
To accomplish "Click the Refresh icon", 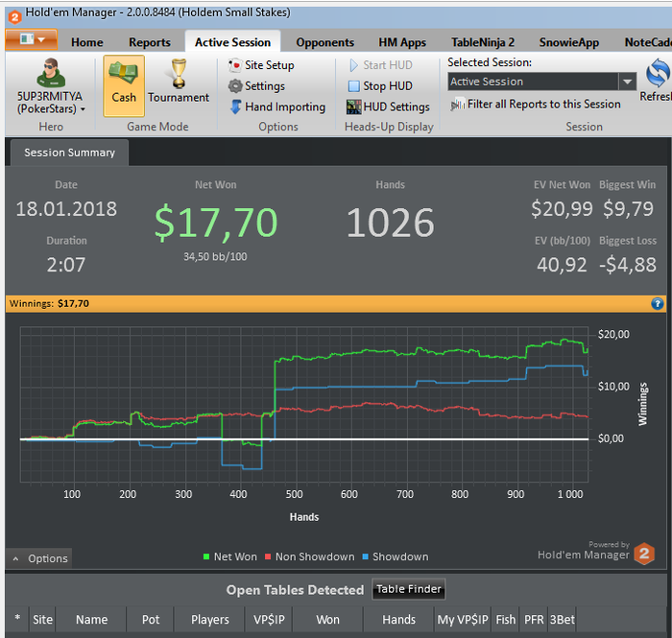I will pyautogui.click(x=658, y=77).
